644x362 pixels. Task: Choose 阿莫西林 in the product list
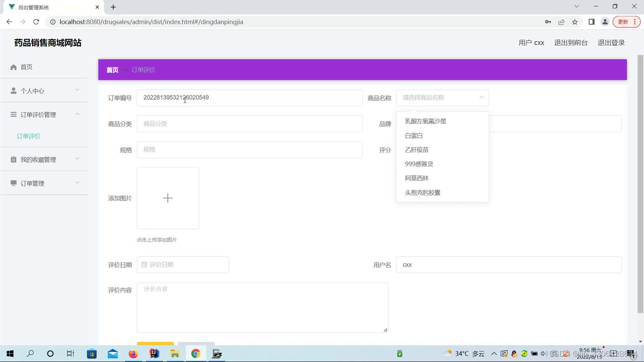(x=442, y=178)
